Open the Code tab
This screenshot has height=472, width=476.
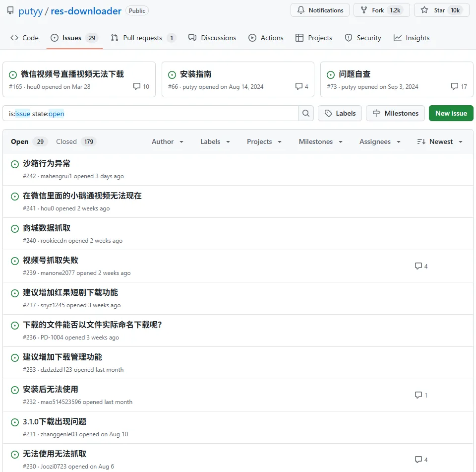tap(25, 38)
